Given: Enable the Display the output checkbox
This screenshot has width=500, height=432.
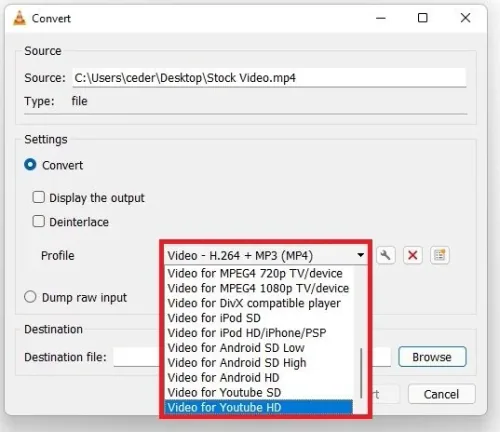Looking at the screenshot, I should click(39, 197).
